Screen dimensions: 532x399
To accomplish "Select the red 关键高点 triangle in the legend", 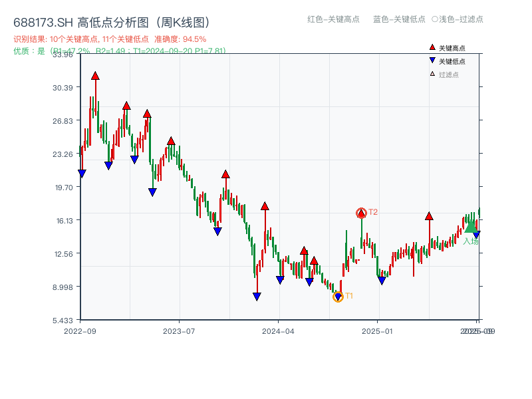I will point(431,47).
